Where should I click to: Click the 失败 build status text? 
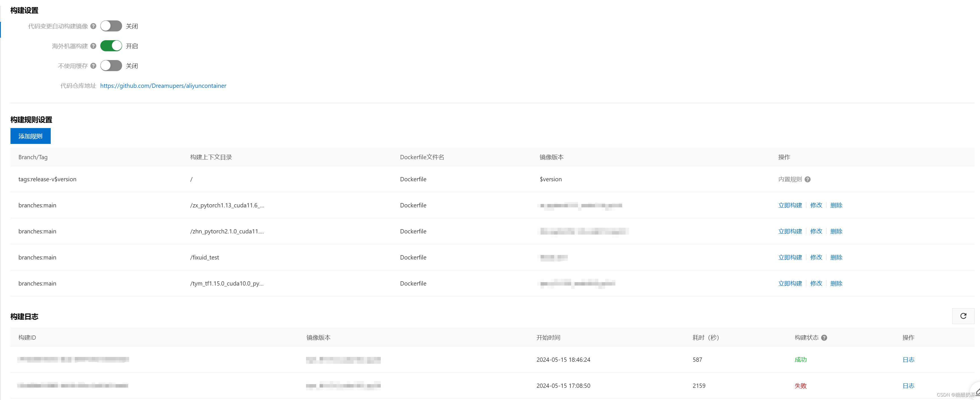[800, 386]
